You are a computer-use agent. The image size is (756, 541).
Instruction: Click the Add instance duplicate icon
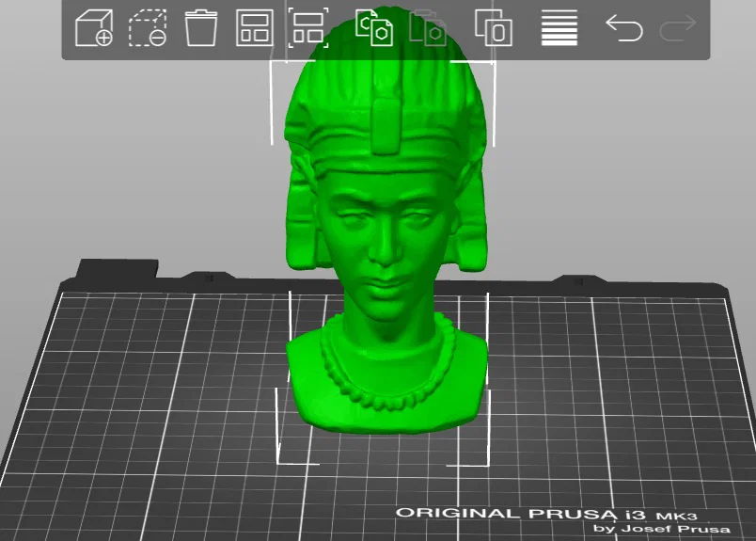point(494,28)
